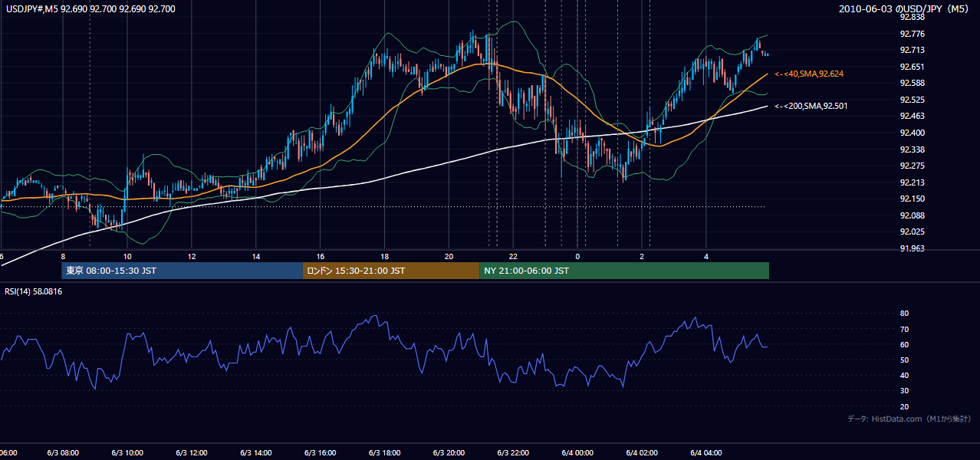
Task: Click the 40 SMA 92.624 label
Action: tap(809, 74)
